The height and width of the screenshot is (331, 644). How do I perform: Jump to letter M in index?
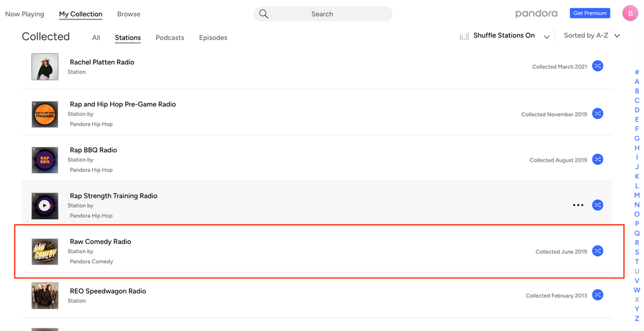pyautogui.click(x=637, y=195)
